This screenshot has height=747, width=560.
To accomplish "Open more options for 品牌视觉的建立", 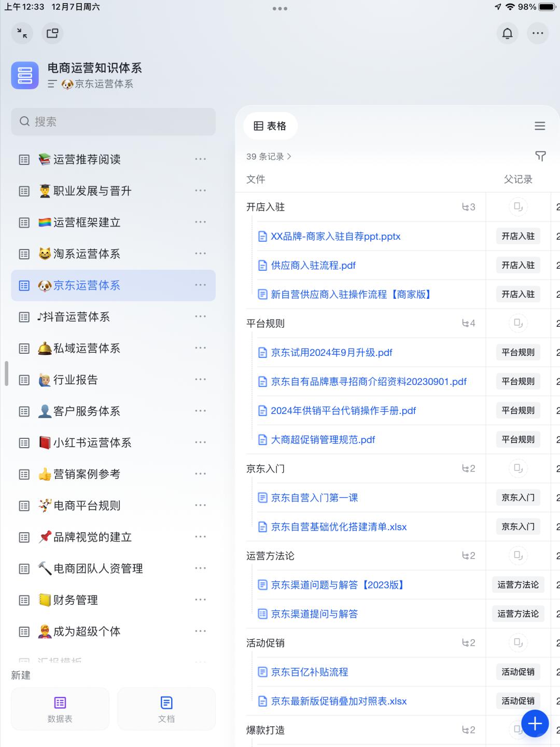I will click(201, 537).
